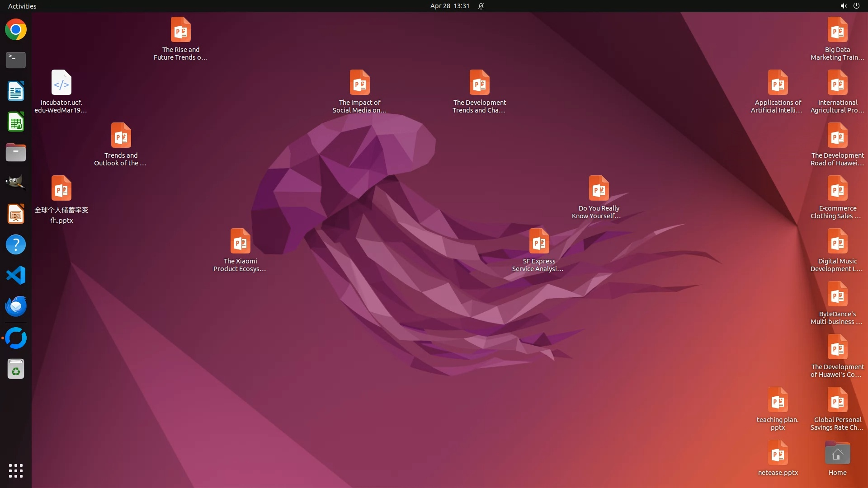Image resolution: width=868 pixels, height=488 pixels.
Task: Open Google Chrome from the dock
Action: pyautogui.click(x=16, y=30)
